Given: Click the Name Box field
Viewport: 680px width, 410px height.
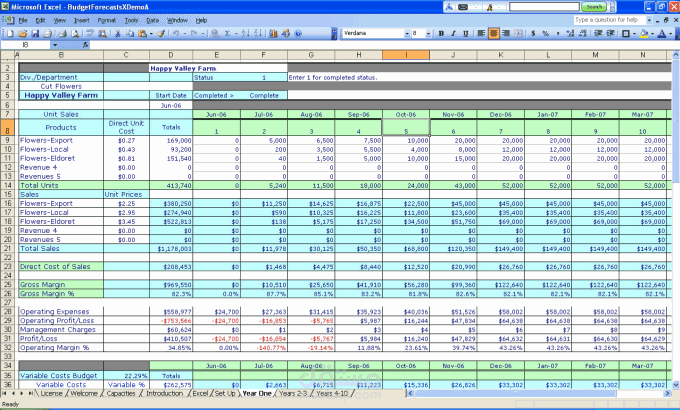Looking at the screenshot, I should (26, 45).
